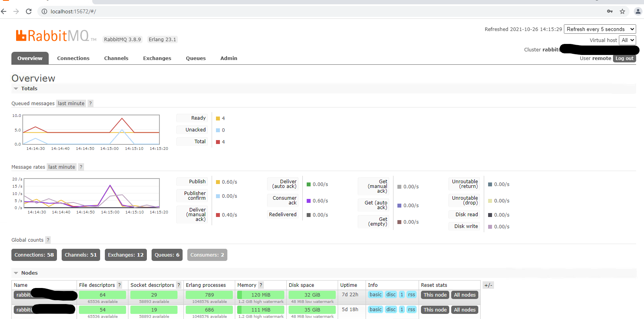
Task: Open the browser profile avatar
Action: [x=638, y=11]
